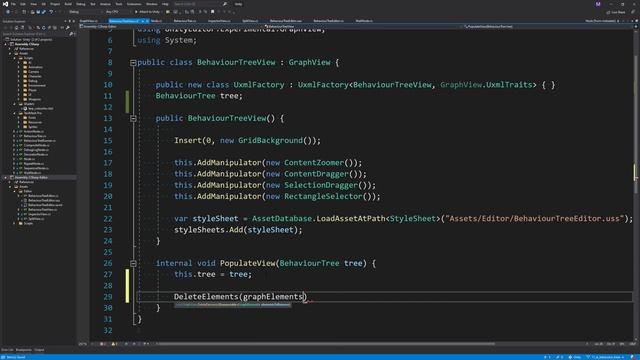Select BehaviourTreeRunner.cs in Solution Explorer

pos(40,141)
